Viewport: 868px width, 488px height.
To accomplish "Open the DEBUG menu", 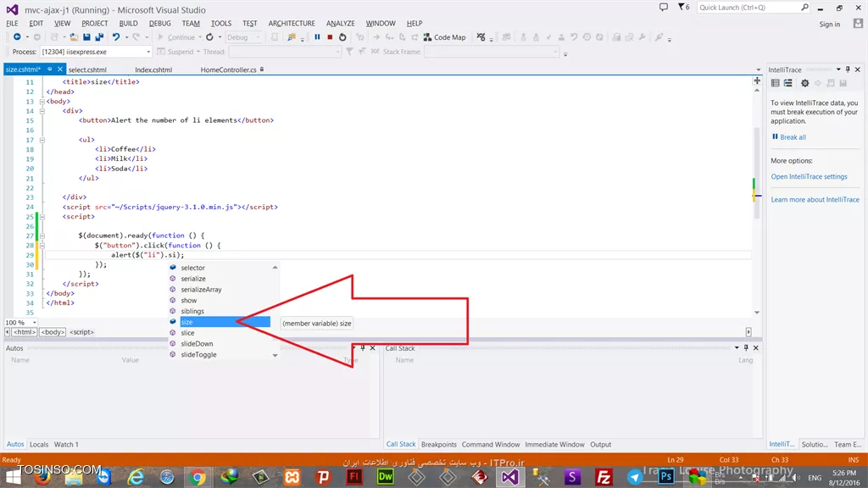I will (159, 23).
